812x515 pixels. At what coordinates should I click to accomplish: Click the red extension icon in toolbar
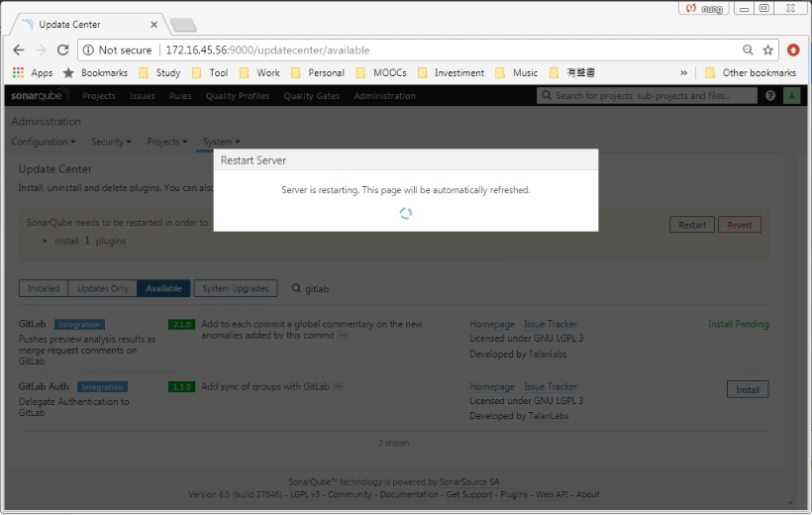(793, 50)
